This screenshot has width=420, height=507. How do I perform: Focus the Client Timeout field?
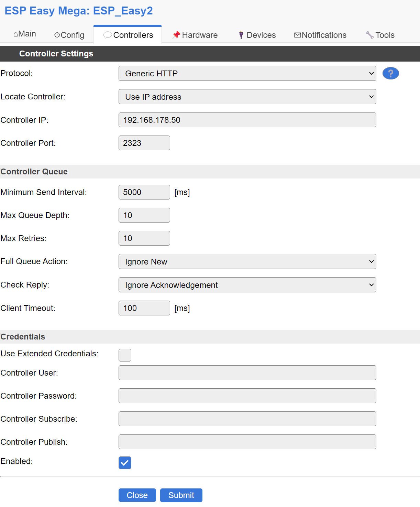click(144, 308)
